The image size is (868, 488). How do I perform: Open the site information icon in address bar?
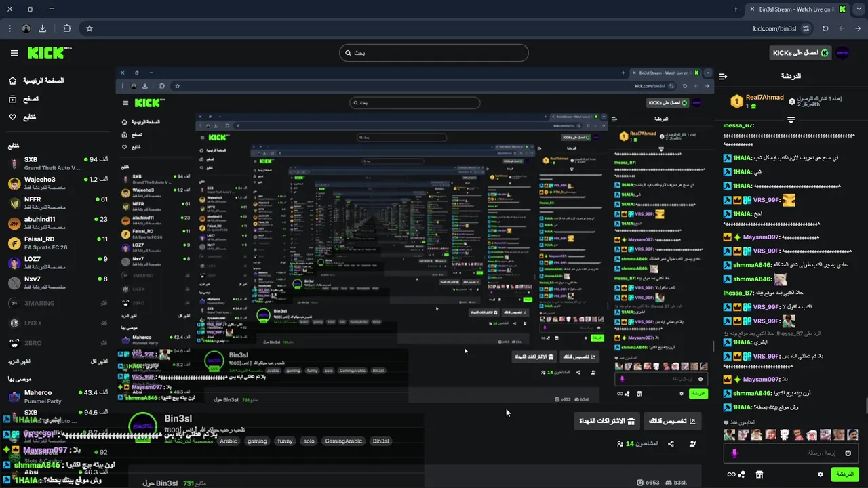806,28
